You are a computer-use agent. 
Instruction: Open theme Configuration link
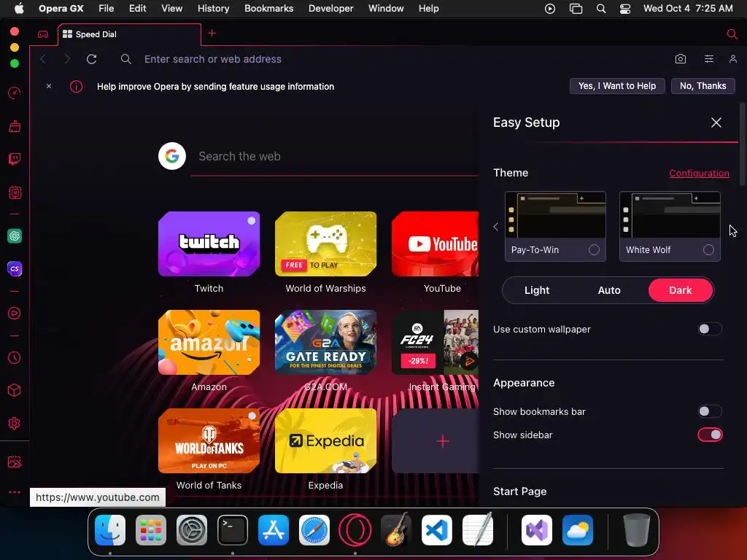pyautogui.click(x=699, y=174)
